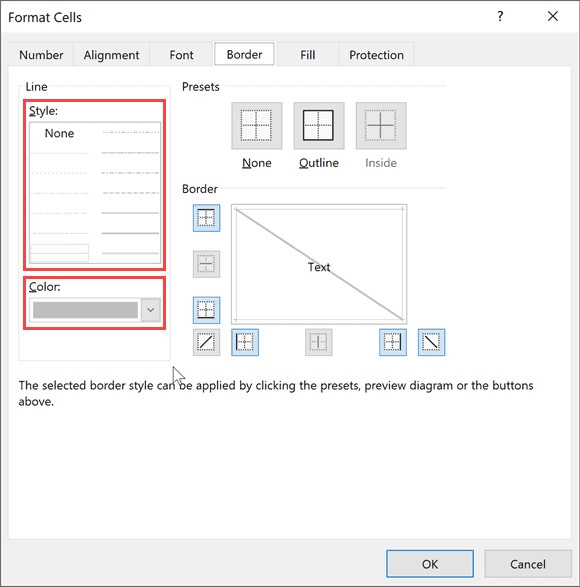
Task: Toggle the left border button
Action: click(x=245, y=342)
